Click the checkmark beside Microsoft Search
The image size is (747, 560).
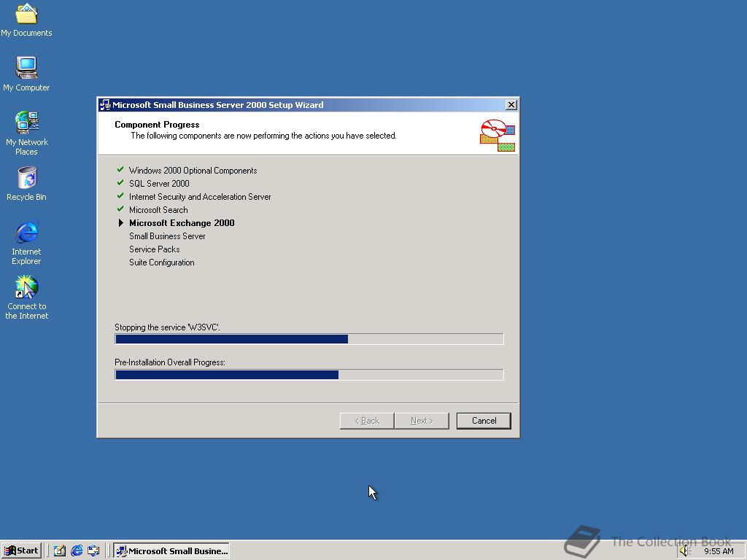(x=120, y=209)
